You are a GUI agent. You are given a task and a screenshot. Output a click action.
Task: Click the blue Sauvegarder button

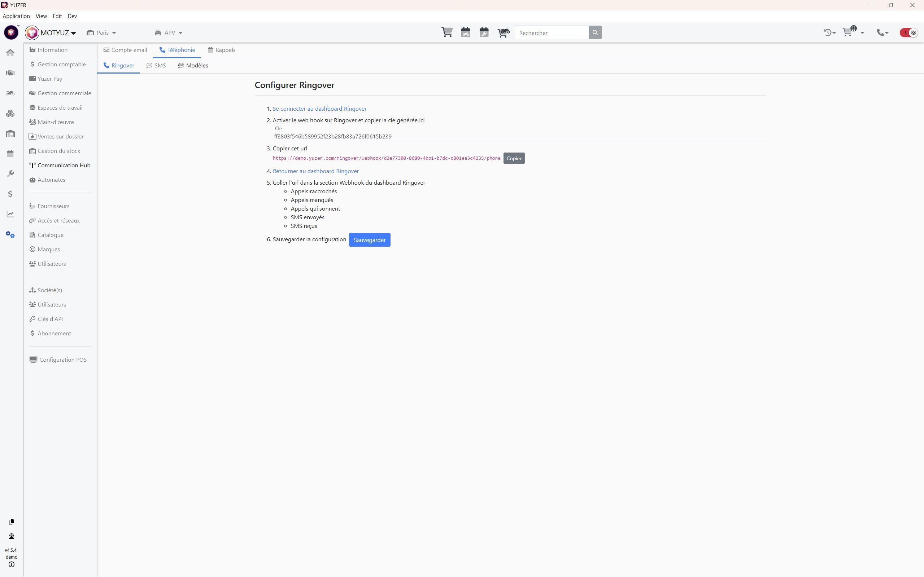click(x=369, y=240)
